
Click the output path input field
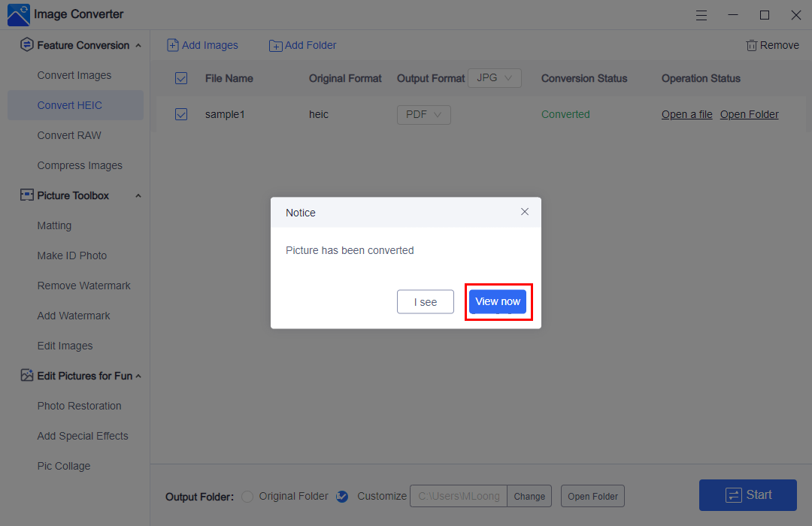[x=459, y=496]
